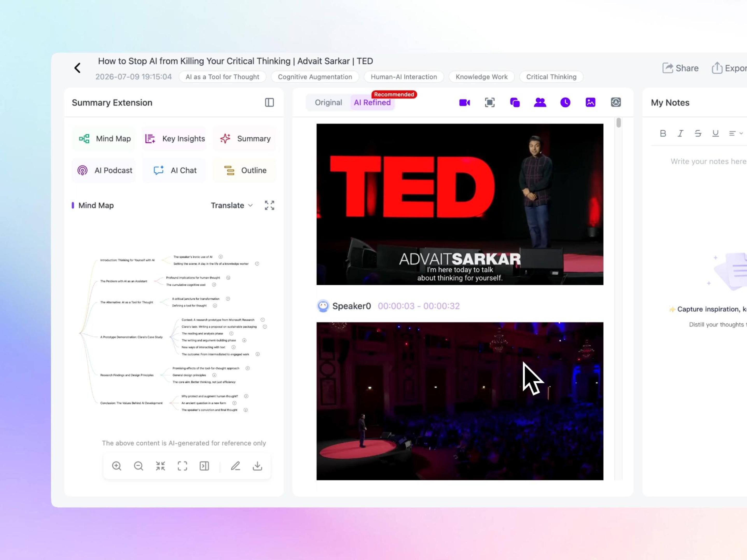Viewport: 747px width, 560px height.
Task: Collapse the Summary Extension panel icon
Action: pos(269,102)
